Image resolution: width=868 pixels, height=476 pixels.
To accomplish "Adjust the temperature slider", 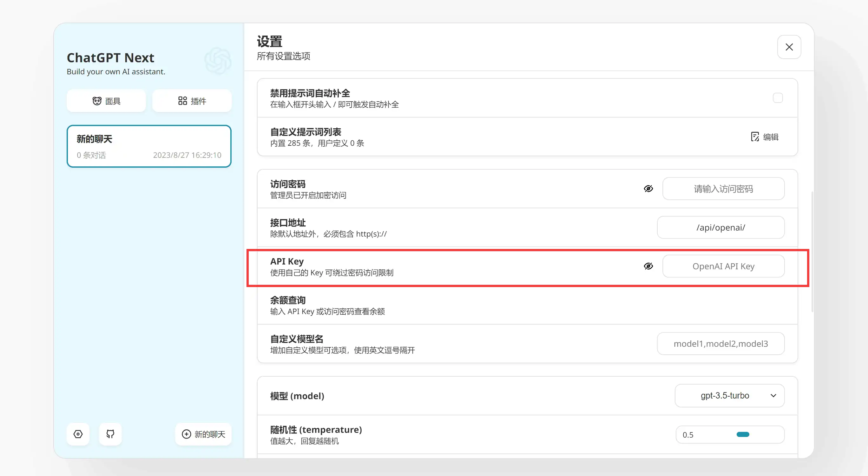I will (743, 434).
